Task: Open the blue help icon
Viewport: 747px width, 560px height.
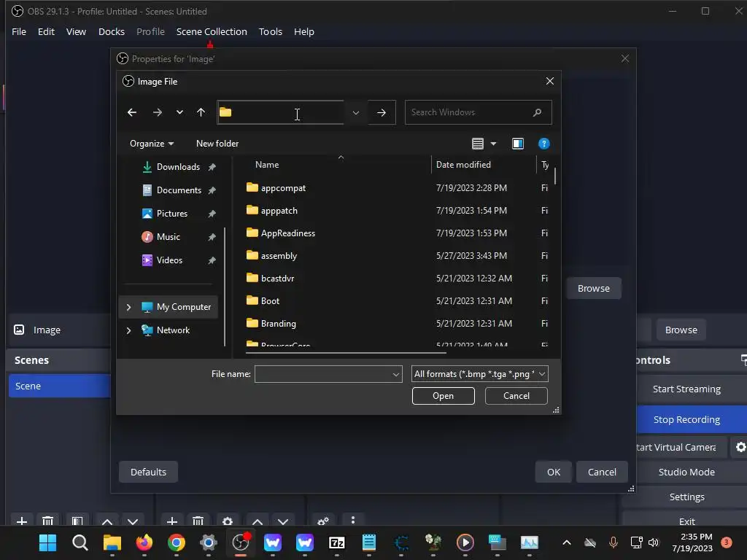Action: point(543,144)
